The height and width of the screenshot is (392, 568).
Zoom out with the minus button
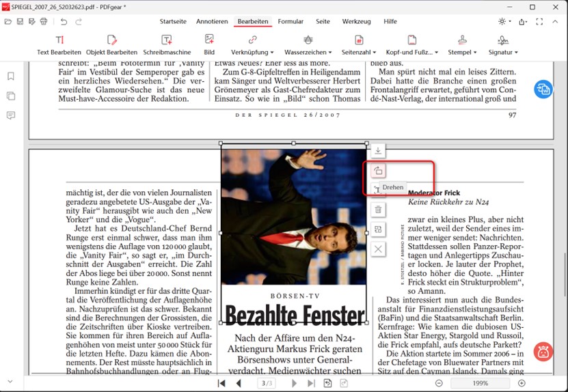coord(439,383)
